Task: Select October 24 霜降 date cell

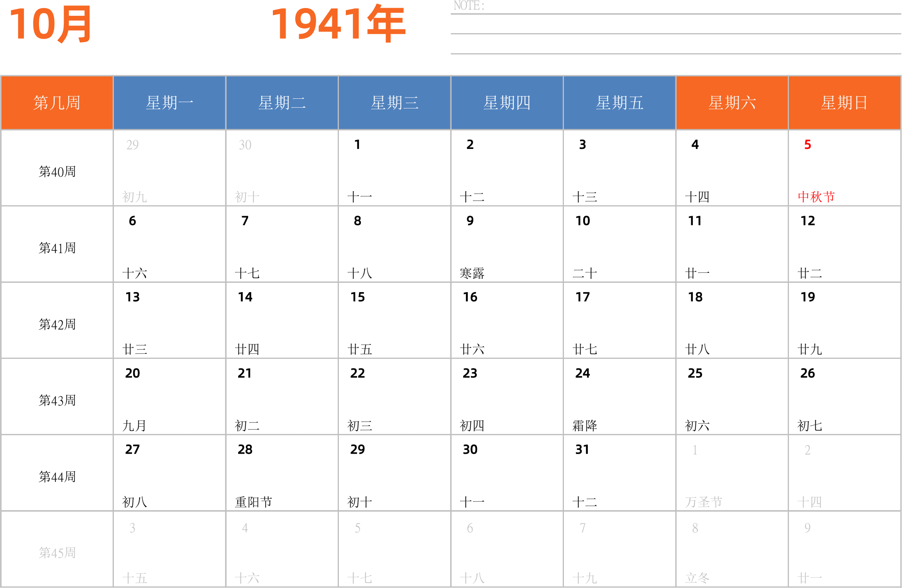Action: coord(619,397)
